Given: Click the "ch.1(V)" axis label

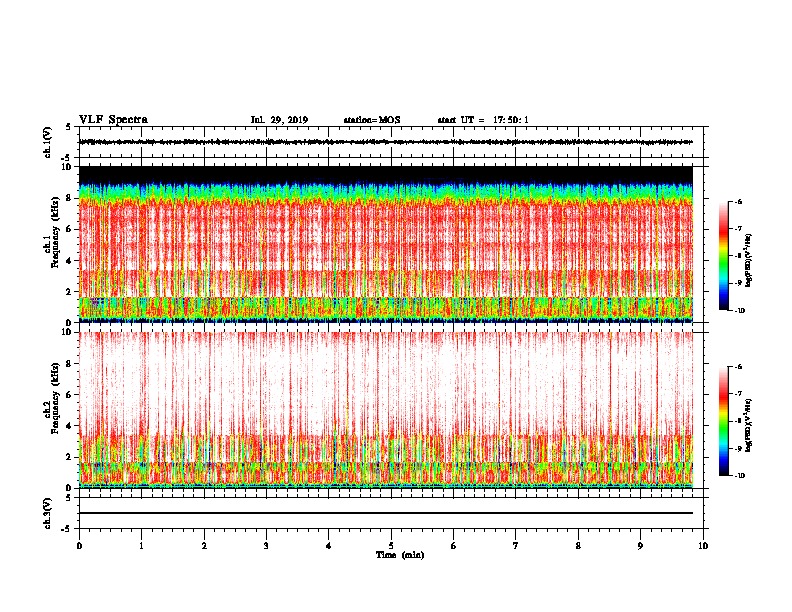Looking at the screenshot, I should 48,142.
